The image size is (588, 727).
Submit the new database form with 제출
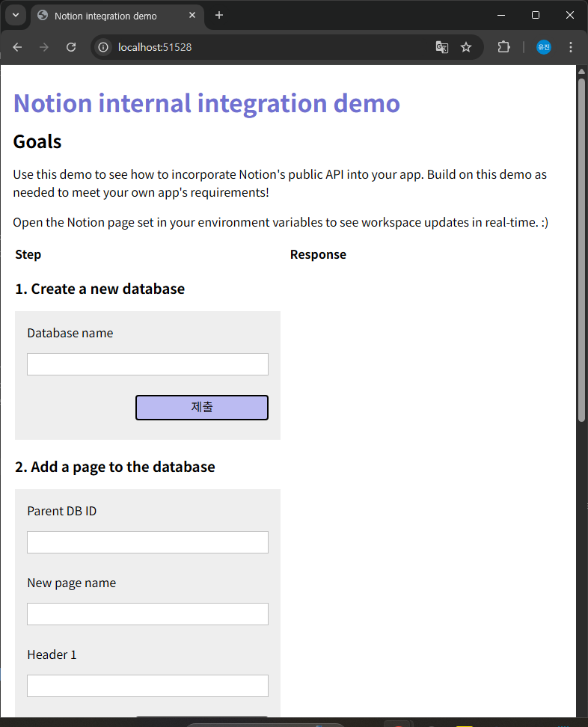(202, 408)
